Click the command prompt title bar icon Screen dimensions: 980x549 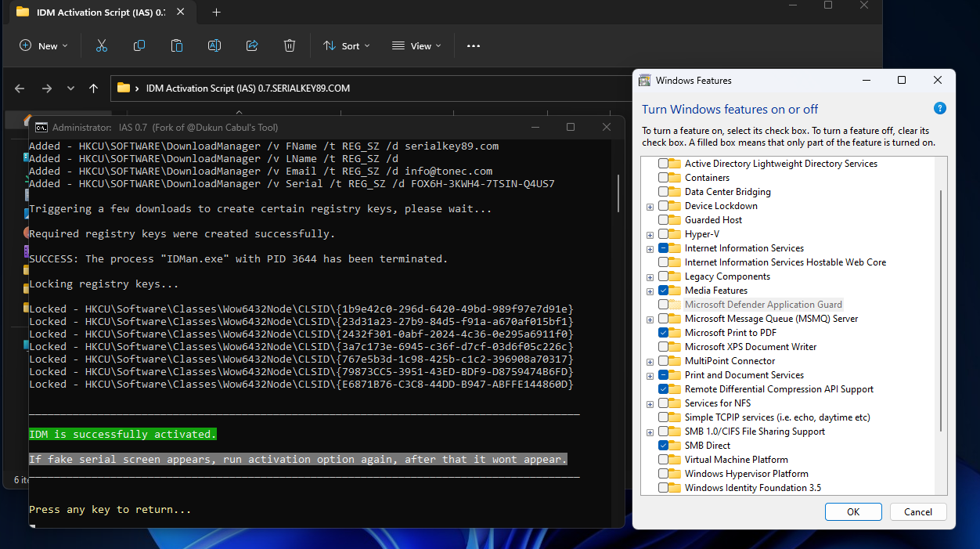tap(41, 127)
